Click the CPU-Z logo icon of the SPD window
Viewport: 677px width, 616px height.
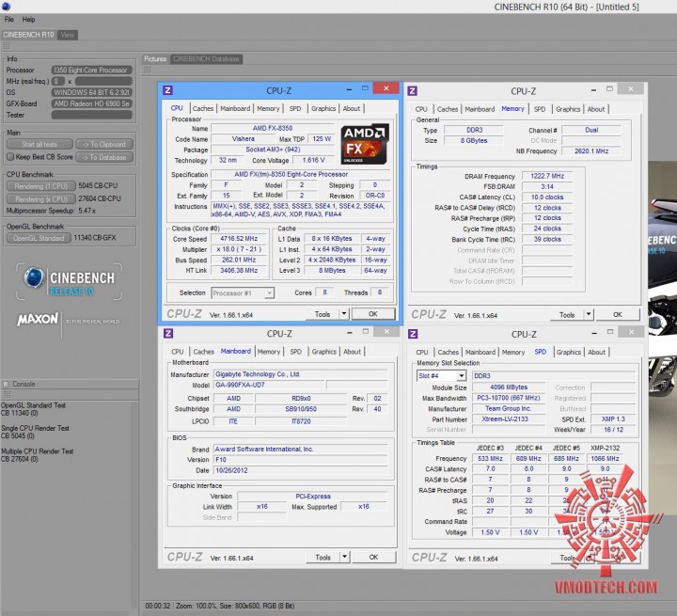(x=413, y=334)
